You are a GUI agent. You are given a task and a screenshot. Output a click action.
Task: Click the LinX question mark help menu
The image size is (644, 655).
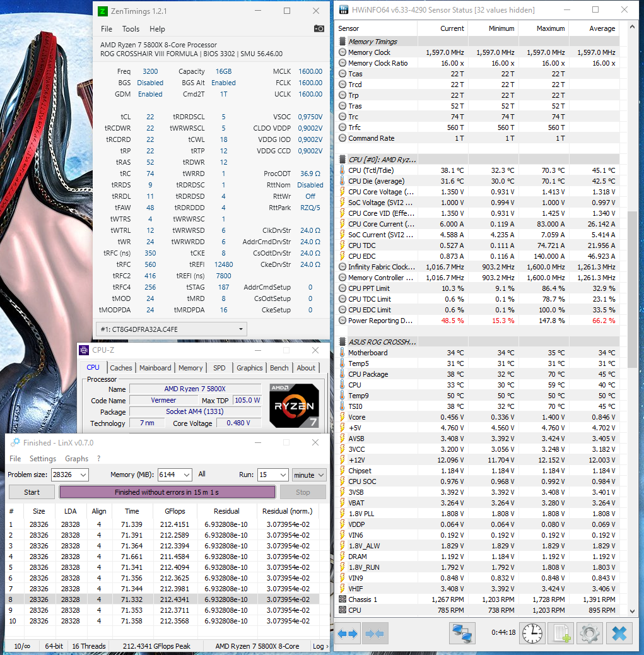98,459
